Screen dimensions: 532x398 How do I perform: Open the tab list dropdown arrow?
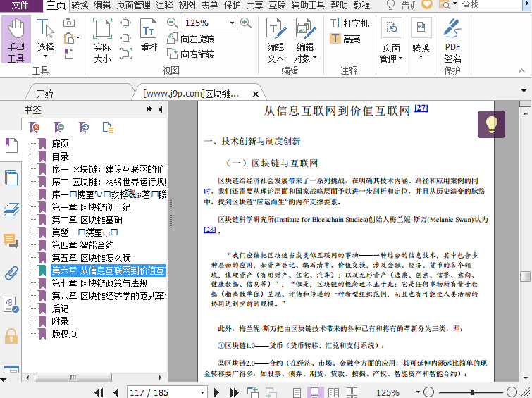[x=524, y=91]
